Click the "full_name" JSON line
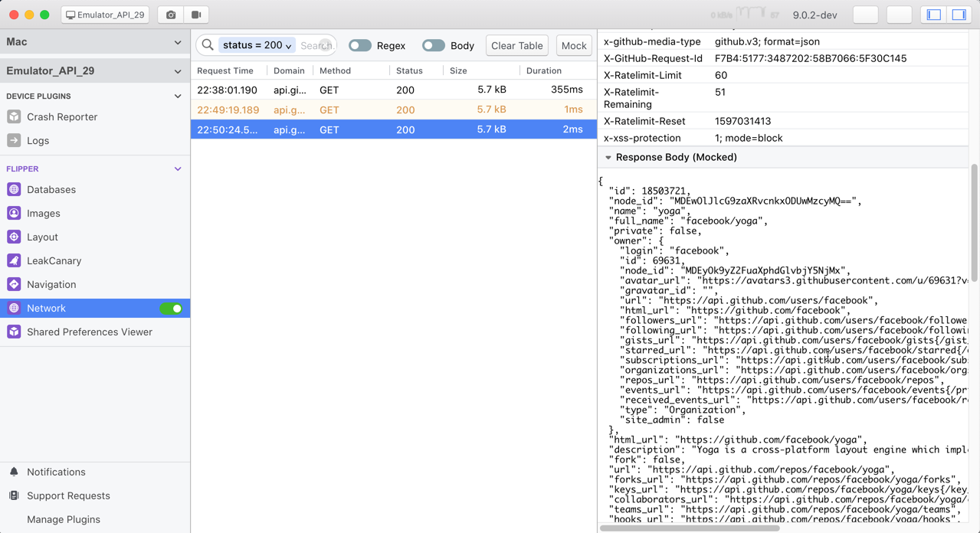Viewport: 980px width, 533px height. pyautogui.click(x=689, y=221)
